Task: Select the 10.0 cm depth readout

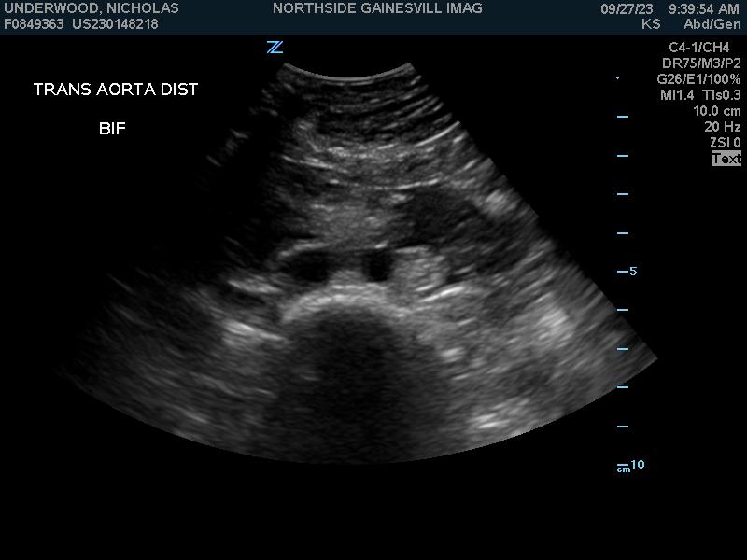Action: tap(716, 111)
